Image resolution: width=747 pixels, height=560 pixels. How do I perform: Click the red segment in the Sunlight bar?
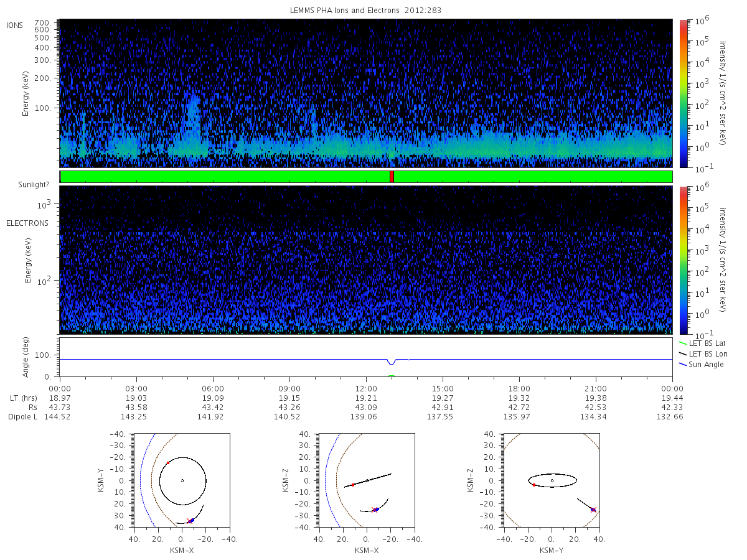(392, 177)
